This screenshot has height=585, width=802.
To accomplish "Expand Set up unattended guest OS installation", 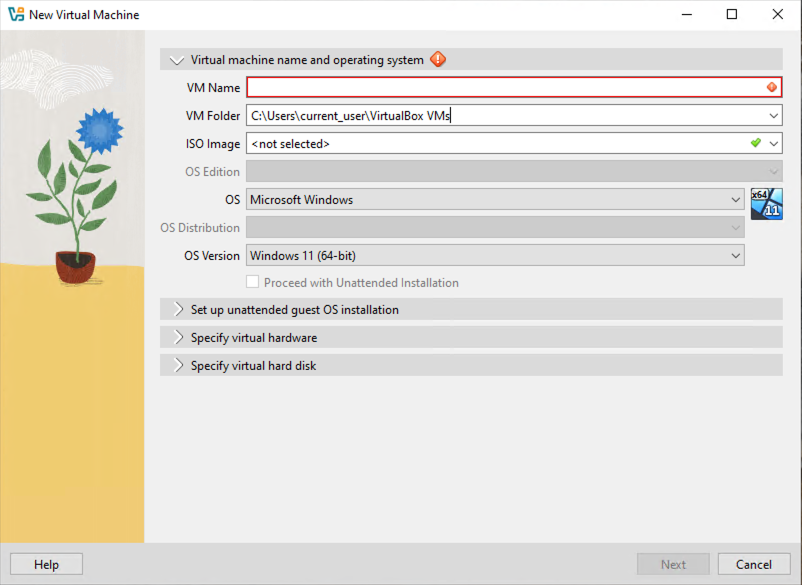I will (x=178, y=309).
